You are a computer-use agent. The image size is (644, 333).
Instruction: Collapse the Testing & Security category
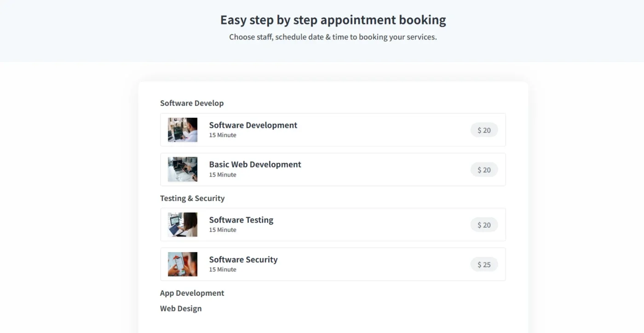pos(192,198)
